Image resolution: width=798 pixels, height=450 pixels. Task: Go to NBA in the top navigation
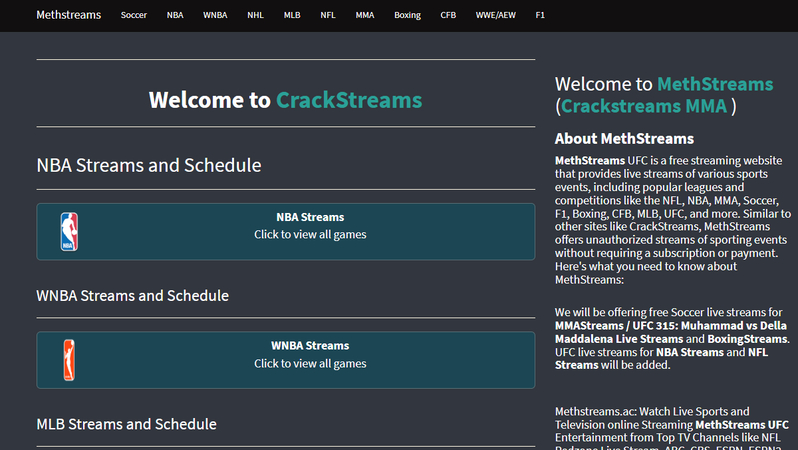point(175,15)
